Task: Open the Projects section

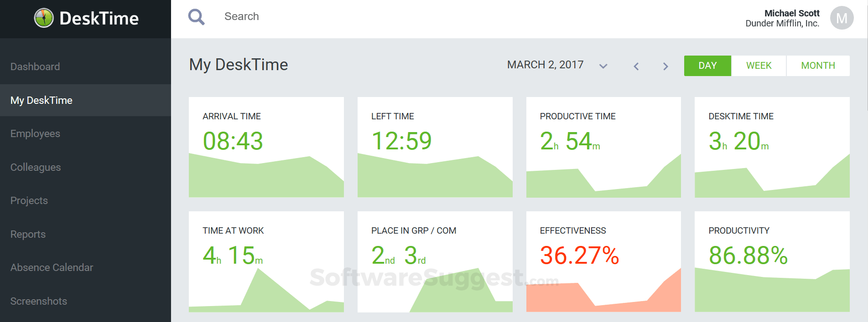Action: pos(29,200)
